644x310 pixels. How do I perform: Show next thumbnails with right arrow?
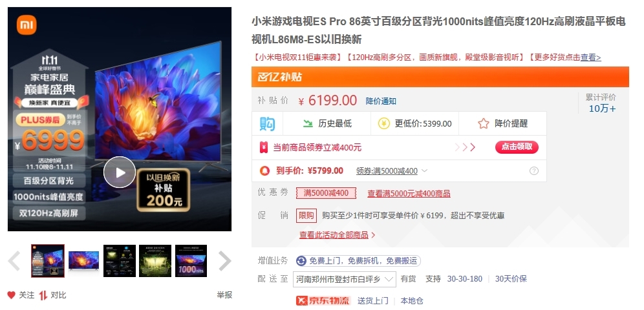224,261
